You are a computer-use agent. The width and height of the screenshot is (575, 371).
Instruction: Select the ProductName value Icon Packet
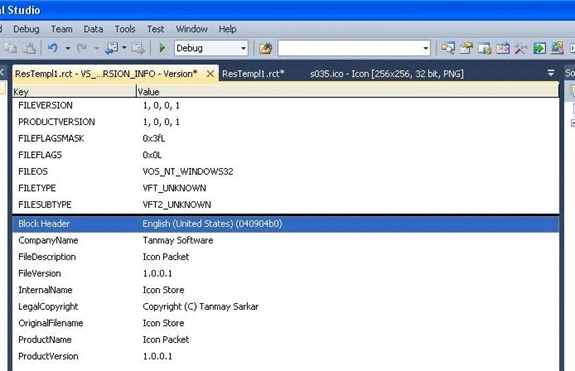click(x=166, y=339)
